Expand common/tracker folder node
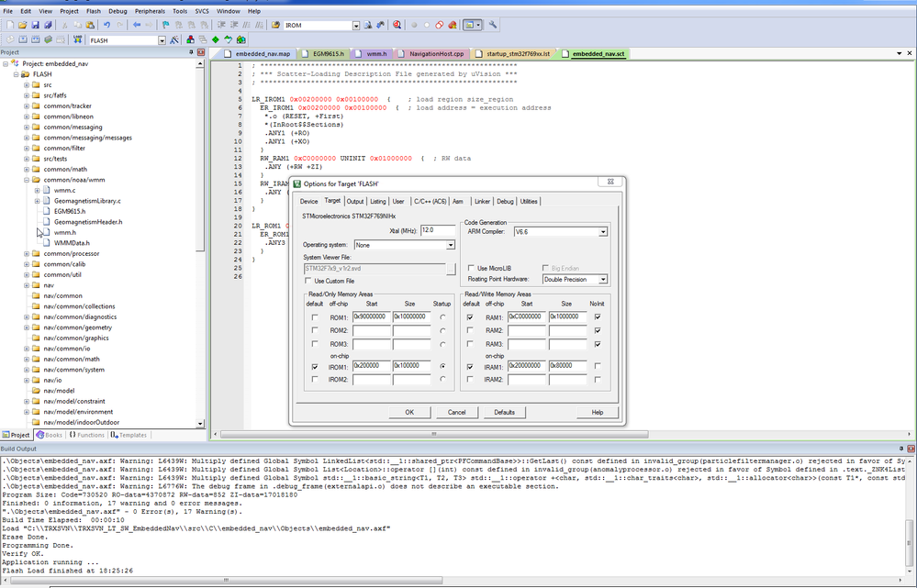This screenshot has height=588, width=917. pos(27,105)
